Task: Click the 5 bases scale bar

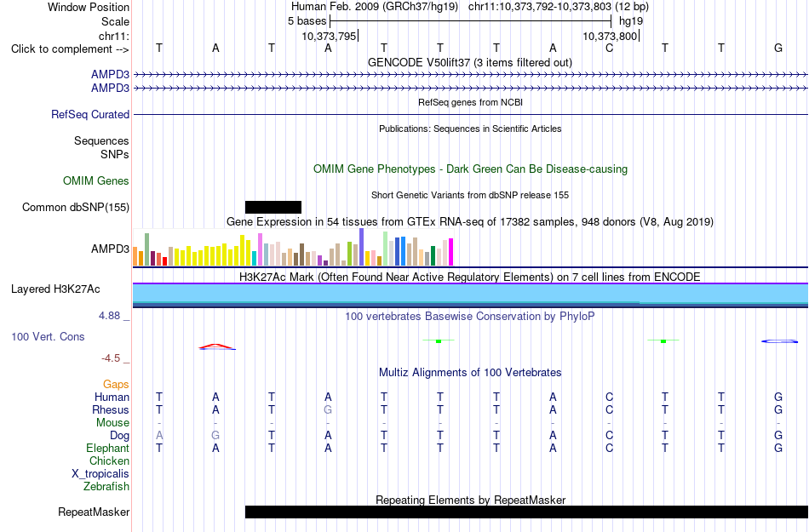Action: [471, 21]
